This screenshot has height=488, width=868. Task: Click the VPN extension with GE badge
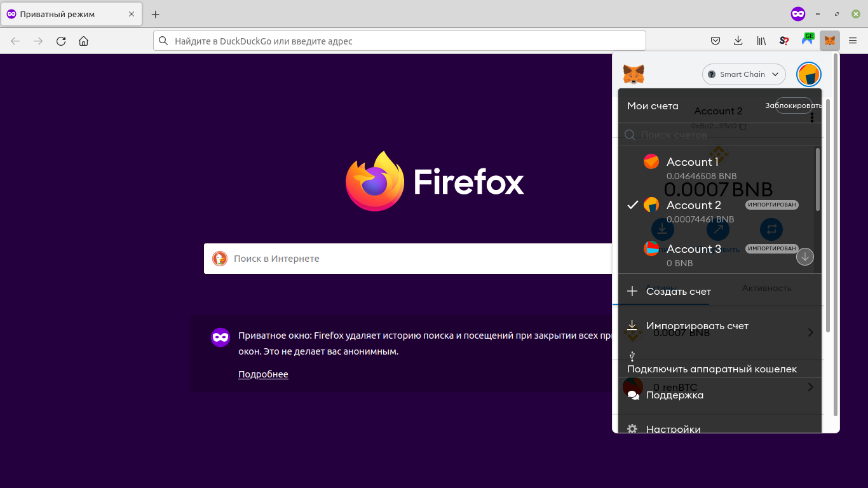807,39
